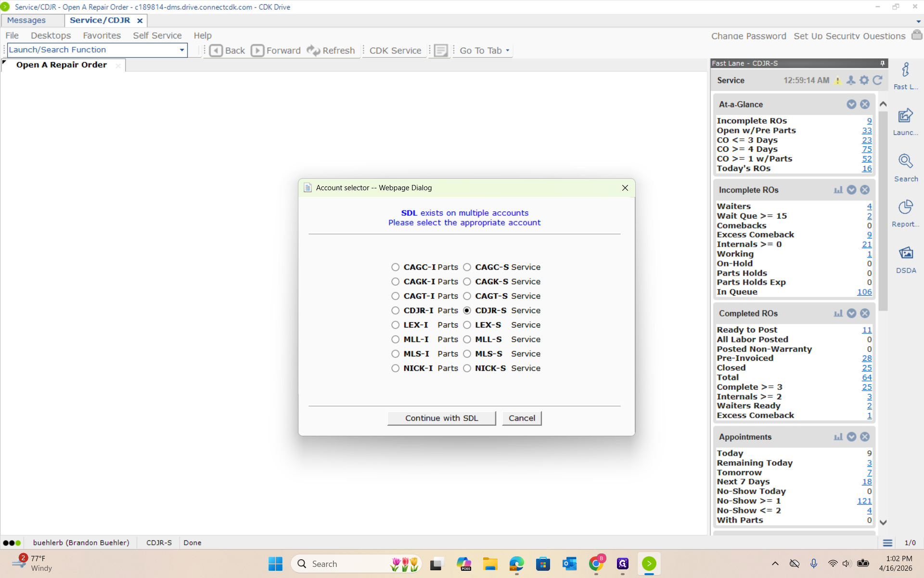
Task: Show the Incomplete ROs bar chart icon
Action: 838,190
